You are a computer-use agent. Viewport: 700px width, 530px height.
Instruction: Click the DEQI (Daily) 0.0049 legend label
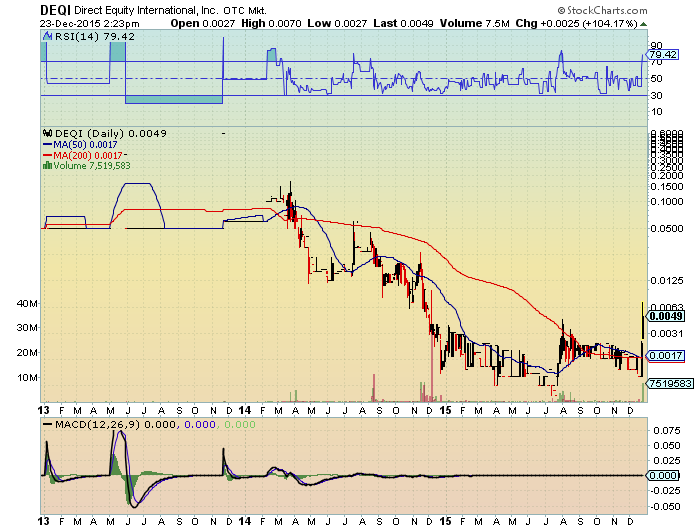pos(110,133)
